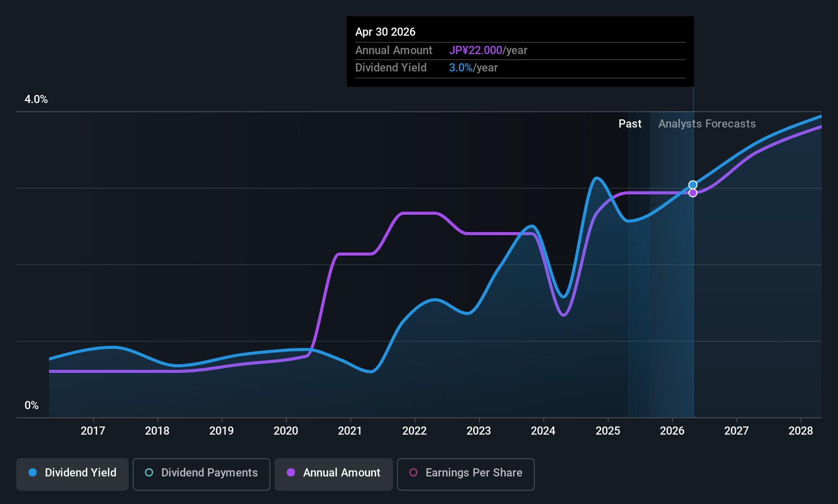Click the 2018 x-axis label
Viewport: 838px width, 504px height.
(157, 431)
